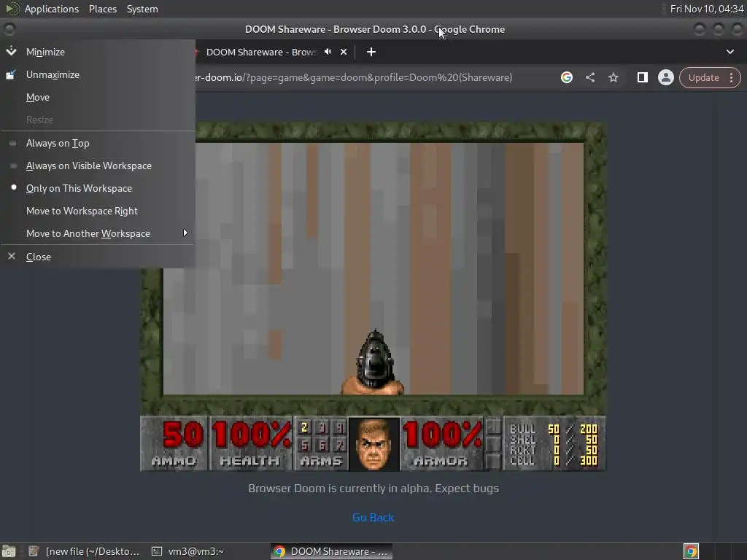The width and height of the screenshot is (747, 560).
Task: Click the show desktop icon in taskbar
Action: [9, 551]
